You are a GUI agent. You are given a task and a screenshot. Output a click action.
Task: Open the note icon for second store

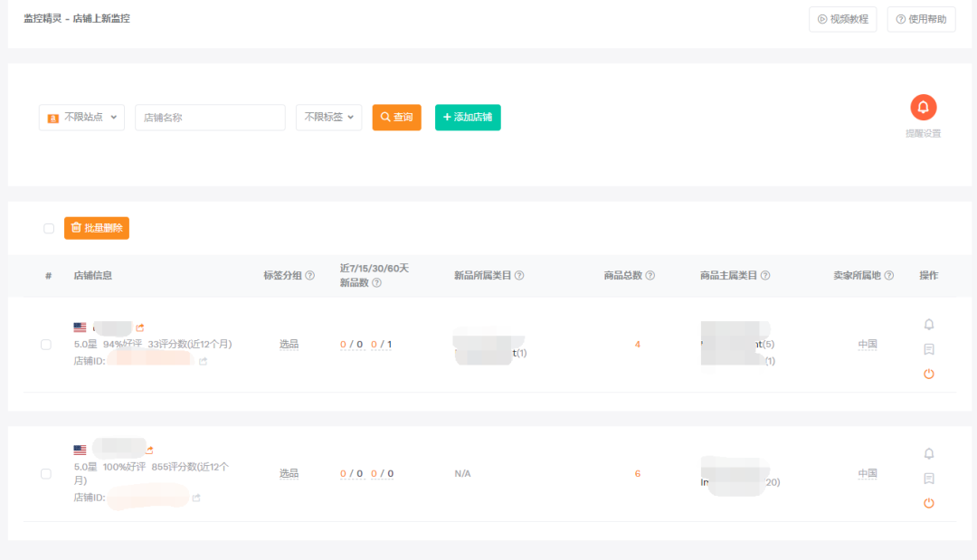[928, 479]
